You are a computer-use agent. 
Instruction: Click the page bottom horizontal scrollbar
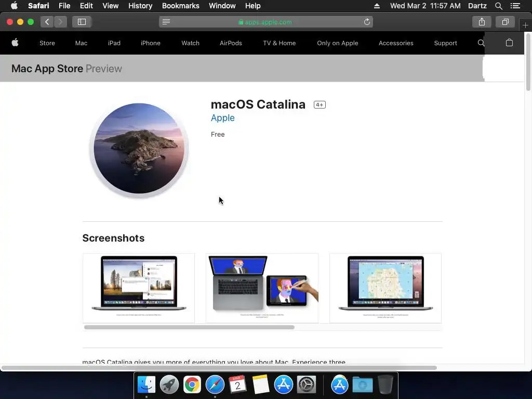tap(219, 368)
